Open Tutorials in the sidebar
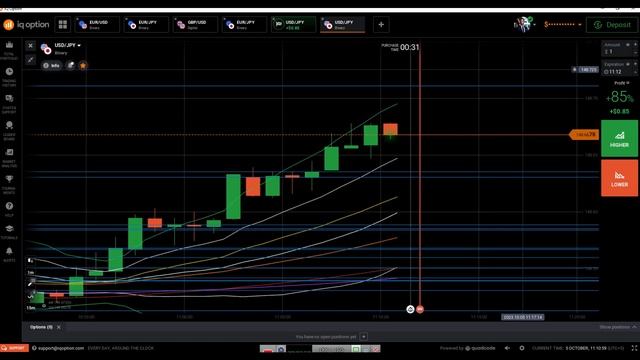Screen dimensions: 640x360 pos(9,231)
